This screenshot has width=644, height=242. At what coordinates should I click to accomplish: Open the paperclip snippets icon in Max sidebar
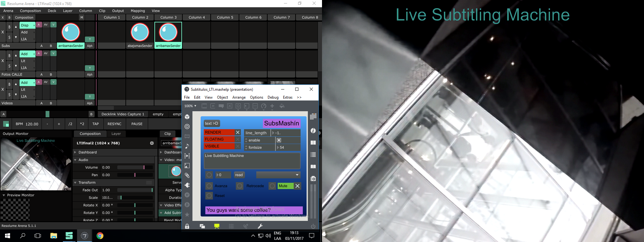click(187, 175)
